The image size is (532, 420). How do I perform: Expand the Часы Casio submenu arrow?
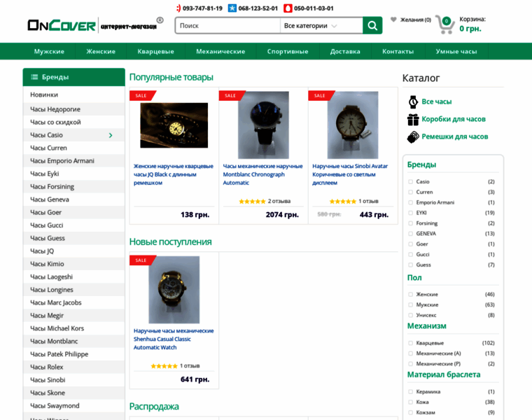pyautogui.click(x=111, y=135)
